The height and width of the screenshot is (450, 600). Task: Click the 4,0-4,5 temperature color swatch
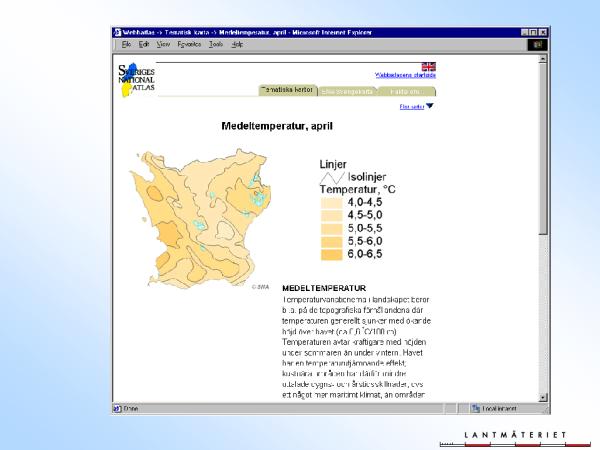pos(330,201)
